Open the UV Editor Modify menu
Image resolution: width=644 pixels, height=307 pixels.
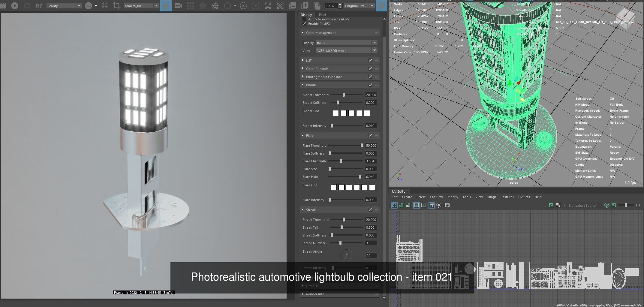tap(453, 197)
